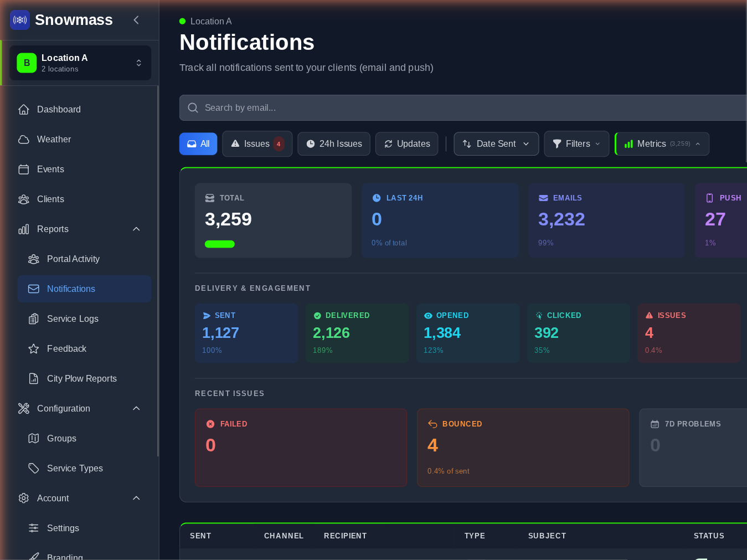Toggle the Issues filter chip
This screenshot has width=747, height=560.
(x=257, y=144)
